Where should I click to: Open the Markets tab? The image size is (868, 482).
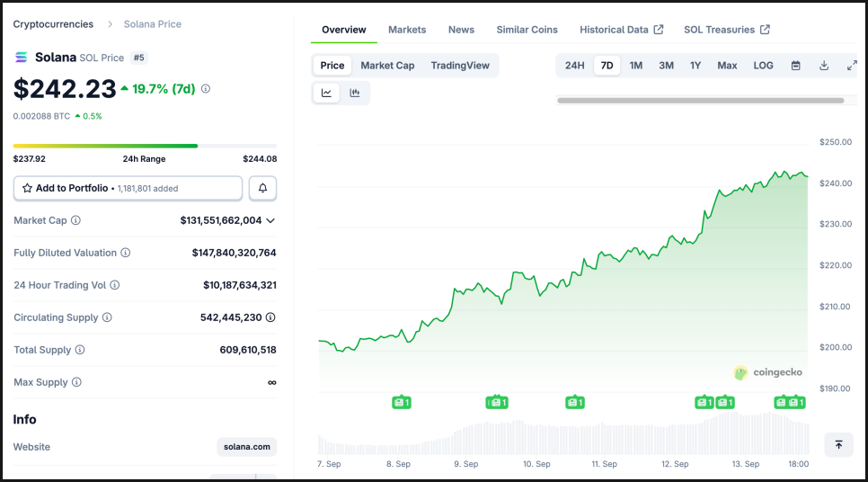(407, 30)
